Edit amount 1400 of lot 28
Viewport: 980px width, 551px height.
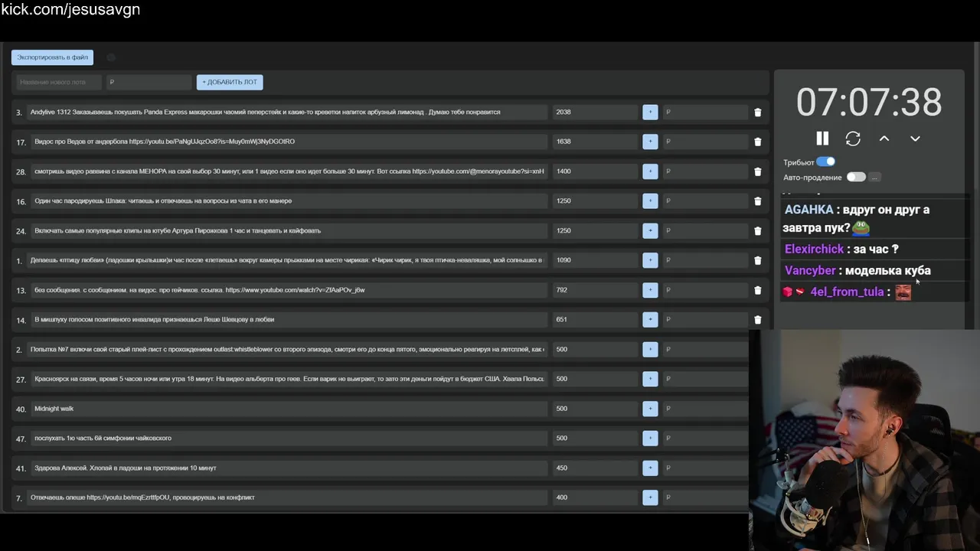point(595,171)
